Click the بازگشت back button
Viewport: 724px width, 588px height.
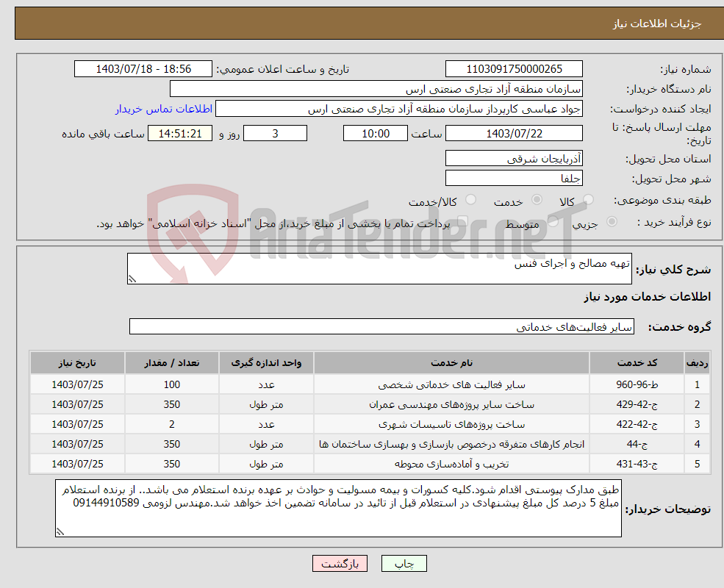[x=340, y=564]
